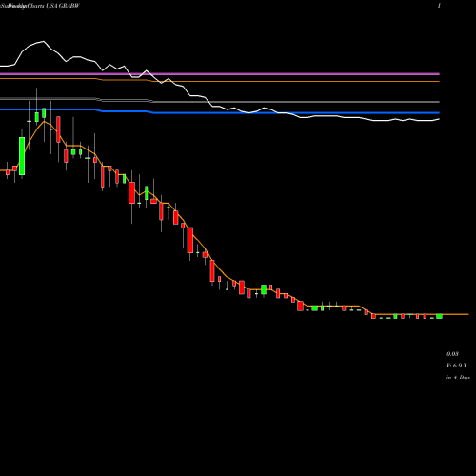Click the small letter at top-right corner
476x476 pixels.
(x=439, y=6)
